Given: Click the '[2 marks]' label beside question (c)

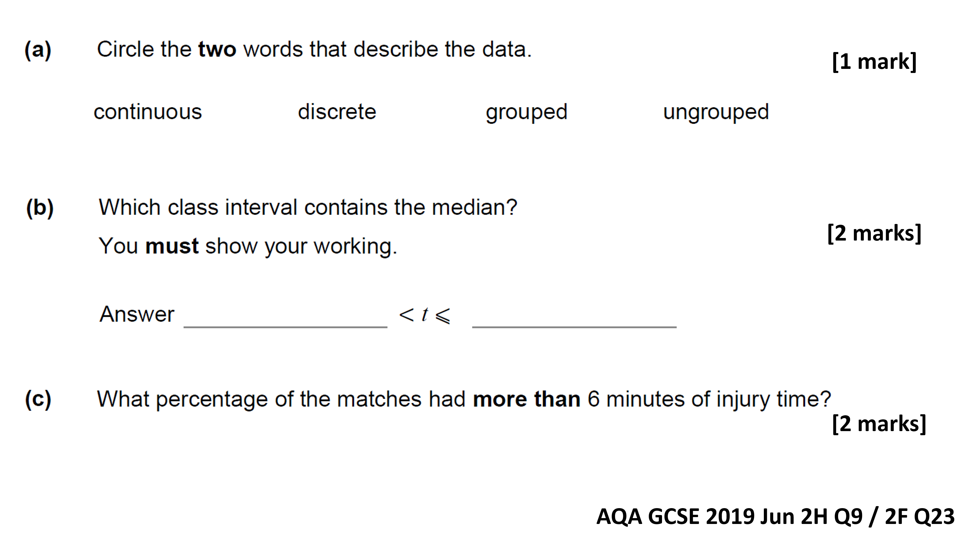Looking at the screenshot, I should (879, 424).
